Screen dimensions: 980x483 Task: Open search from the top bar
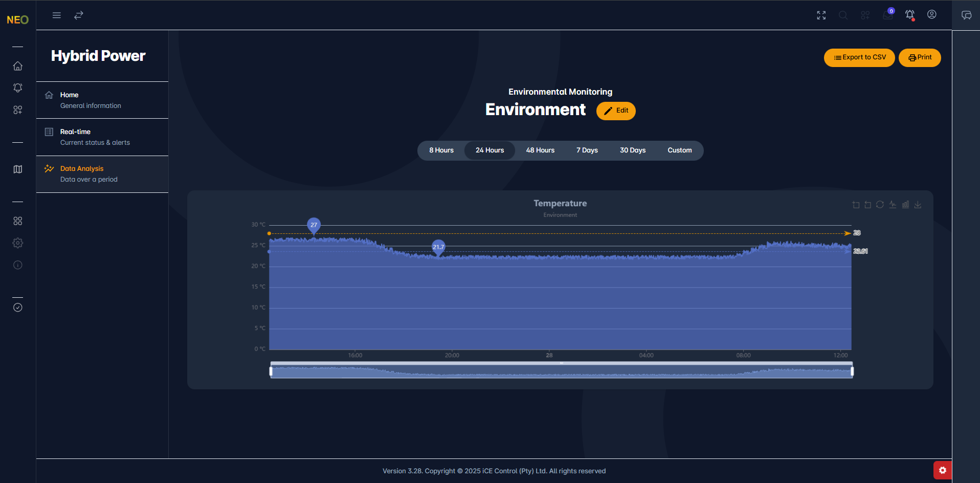pyautogui.click(x=843, y=15)
